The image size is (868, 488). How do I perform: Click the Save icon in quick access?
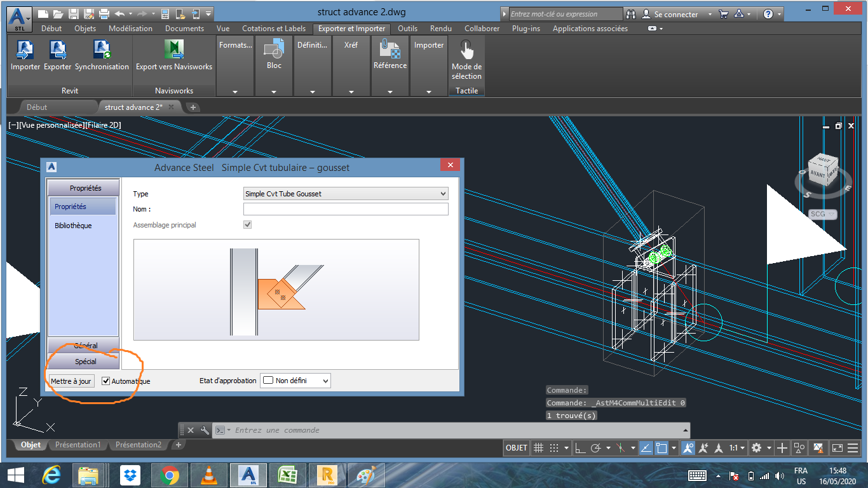point(74,13)
